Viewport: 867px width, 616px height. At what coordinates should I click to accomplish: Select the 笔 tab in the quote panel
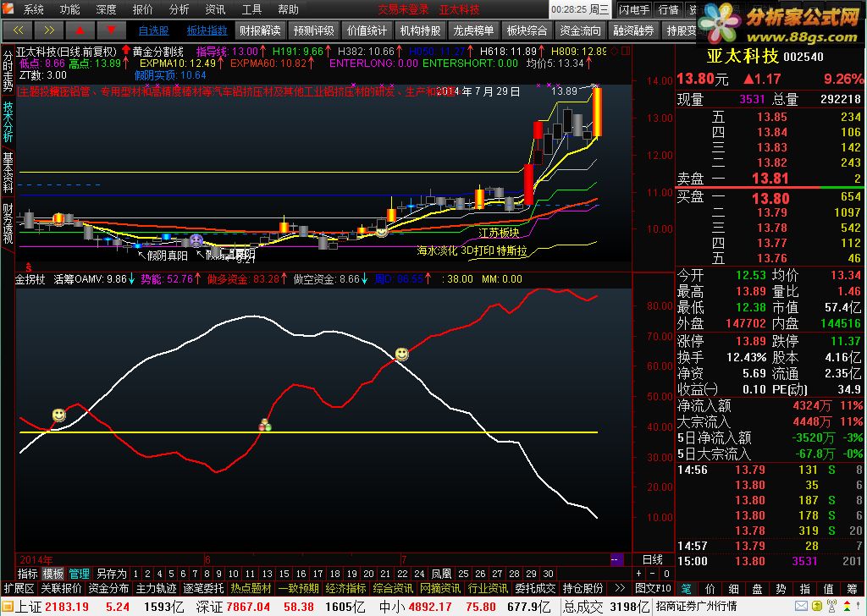click(x=686, y=589)
